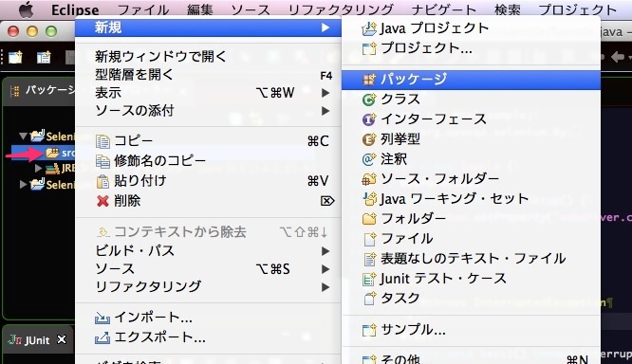632x364 pixels.
Task: Expand the ソース submenu arrow
Action: [325, 269]
